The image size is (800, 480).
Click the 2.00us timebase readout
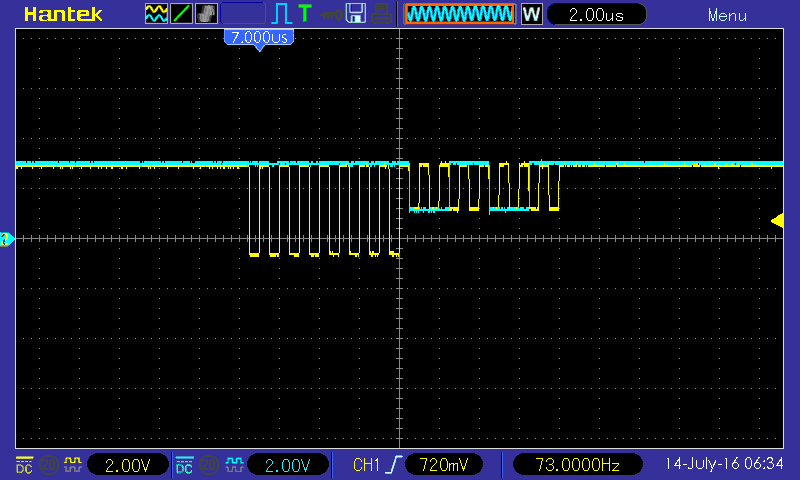(596, 15)
